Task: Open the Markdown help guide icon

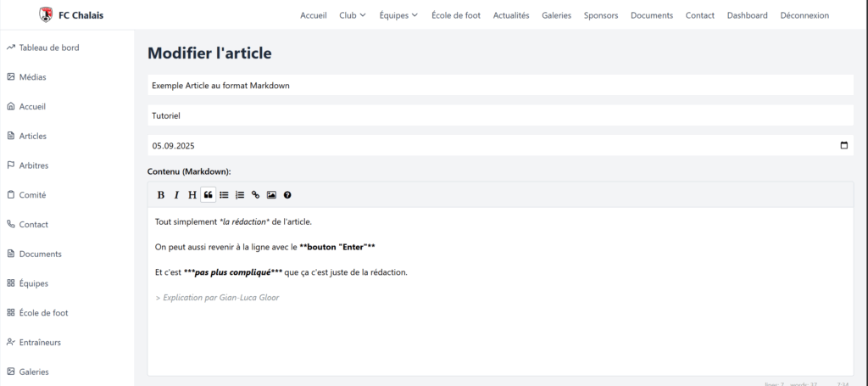Action: tap(287, 195)
